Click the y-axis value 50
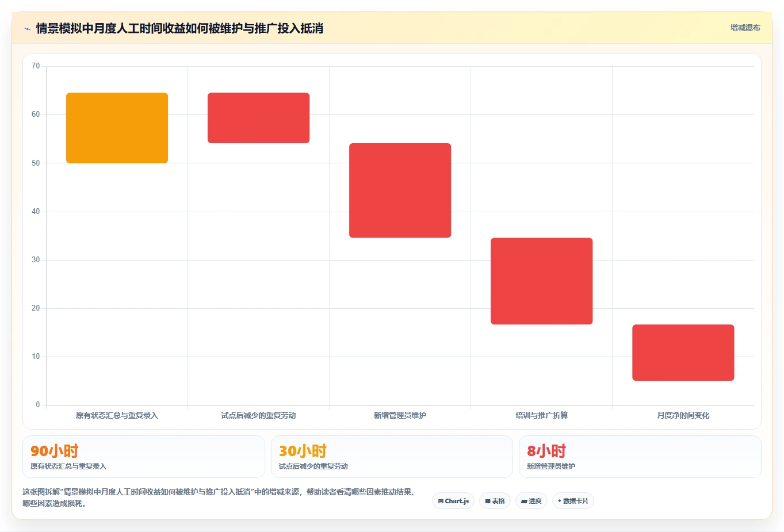This screenshot has height=532, width=784. click(x=36, y=163)
